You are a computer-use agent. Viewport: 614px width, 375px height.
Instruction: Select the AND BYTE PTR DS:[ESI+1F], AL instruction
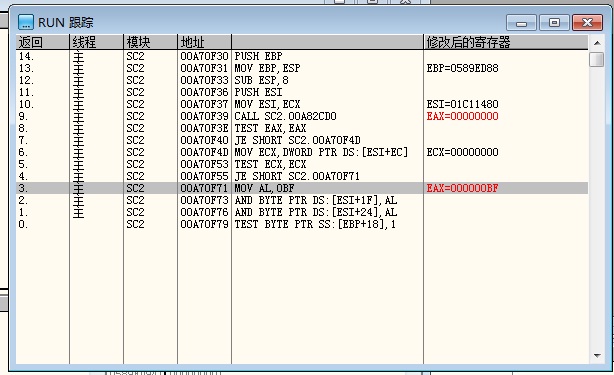pos(316,200)
